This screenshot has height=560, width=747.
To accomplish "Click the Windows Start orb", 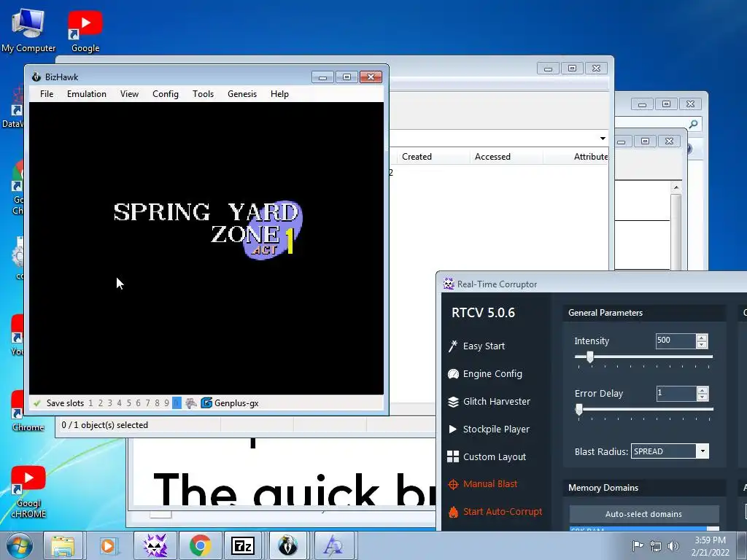I will [x=20, y=545].
